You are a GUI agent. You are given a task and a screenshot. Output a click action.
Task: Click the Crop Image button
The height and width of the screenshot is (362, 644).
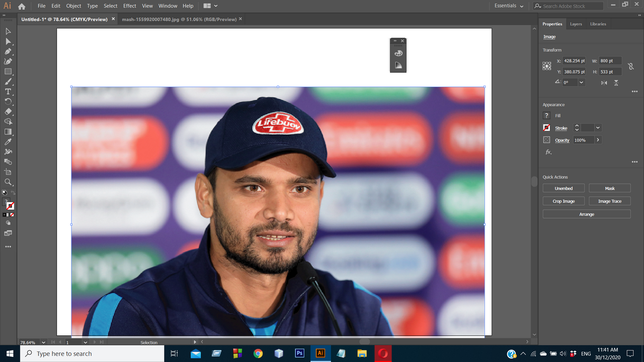click(x=563, y=201)
